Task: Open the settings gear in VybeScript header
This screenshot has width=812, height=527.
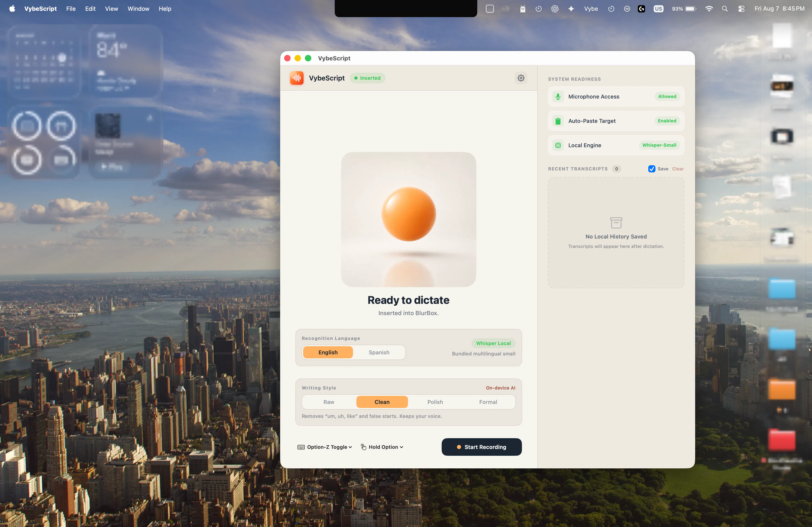Action: (521, 78)
